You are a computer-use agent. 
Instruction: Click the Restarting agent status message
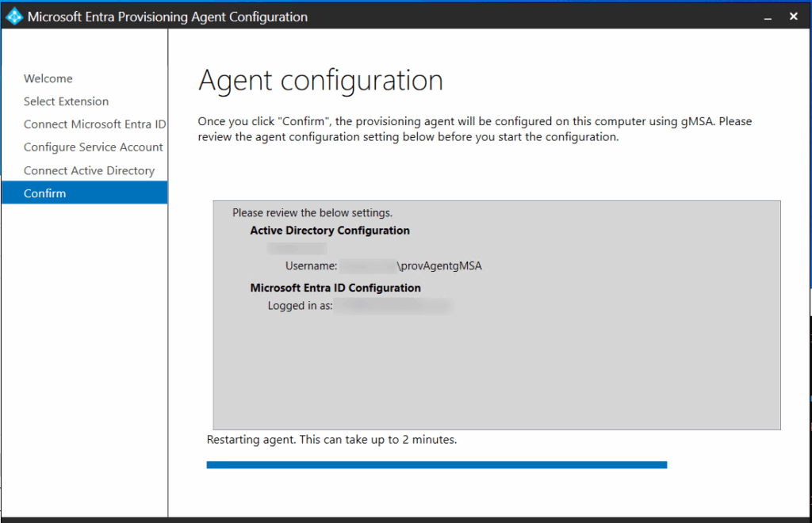[331, 439]
